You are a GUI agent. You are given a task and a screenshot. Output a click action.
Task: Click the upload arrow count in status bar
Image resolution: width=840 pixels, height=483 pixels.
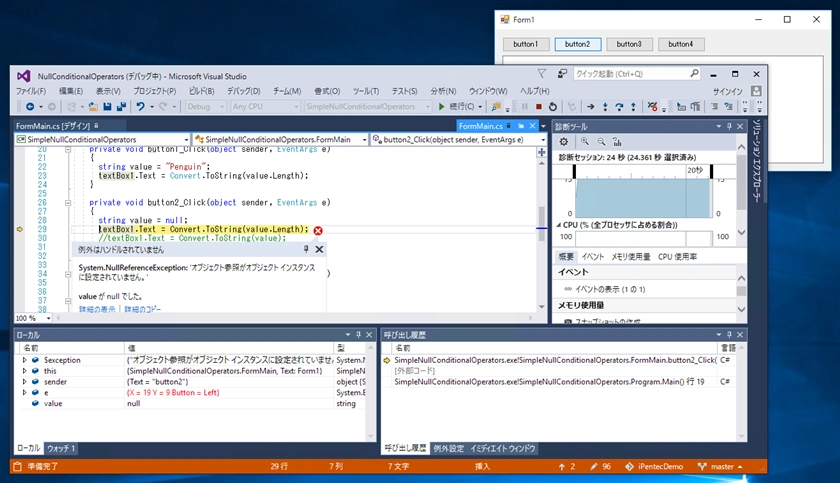(x=567, y=466)
